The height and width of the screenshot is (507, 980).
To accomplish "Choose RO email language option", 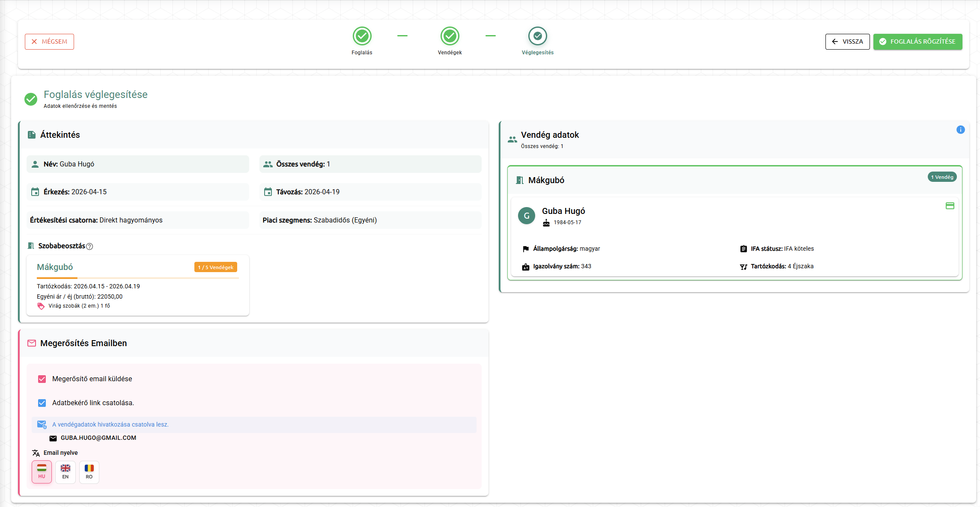I will tap(89, 471).
